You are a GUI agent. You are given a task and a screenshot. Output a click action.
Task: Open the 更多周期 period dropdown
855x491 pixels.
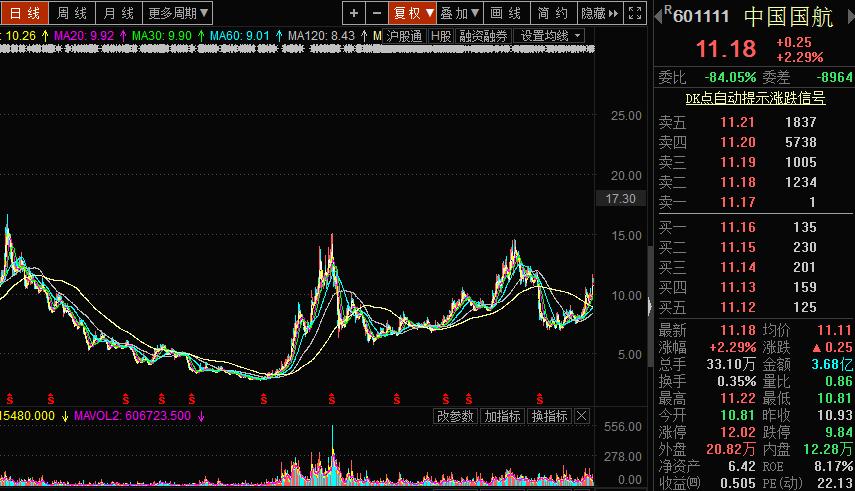tap(178, 13)
